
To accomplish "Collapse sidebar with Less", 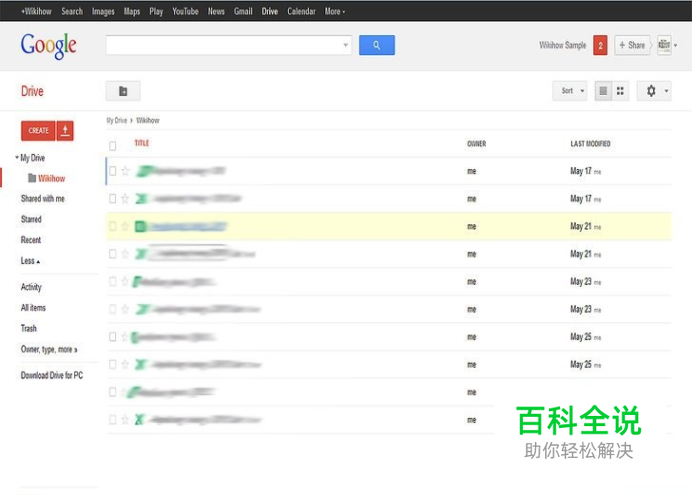I will point(30,261).
